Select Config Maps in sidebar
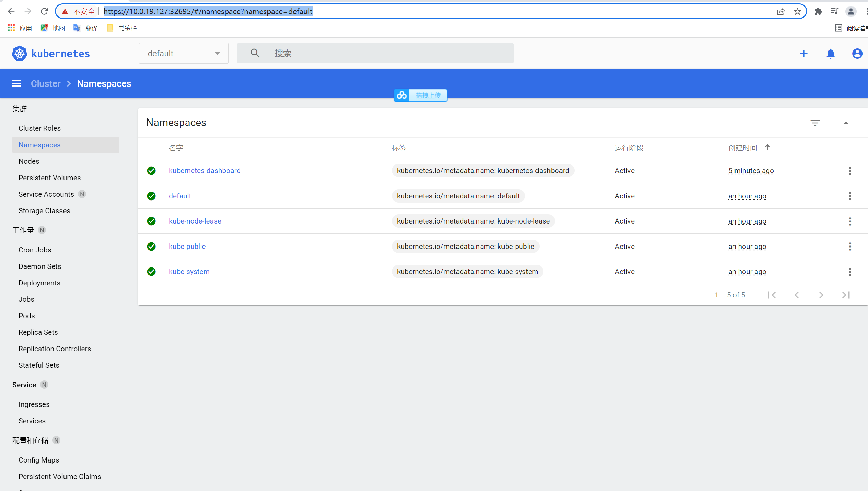Screen dimensions: 868x491 [39, 460]
